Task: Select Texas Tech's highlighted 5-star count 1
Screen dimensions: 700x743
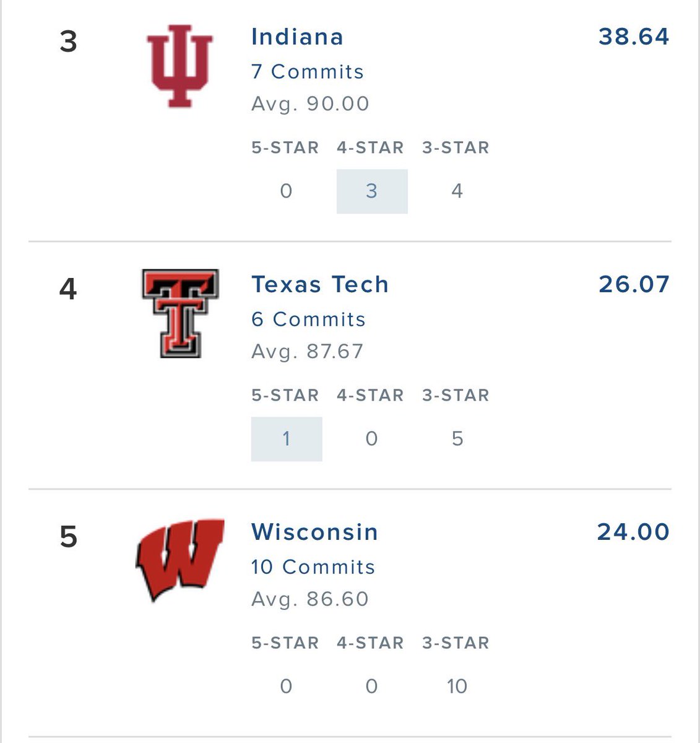Action: click(x=287, y=439)
